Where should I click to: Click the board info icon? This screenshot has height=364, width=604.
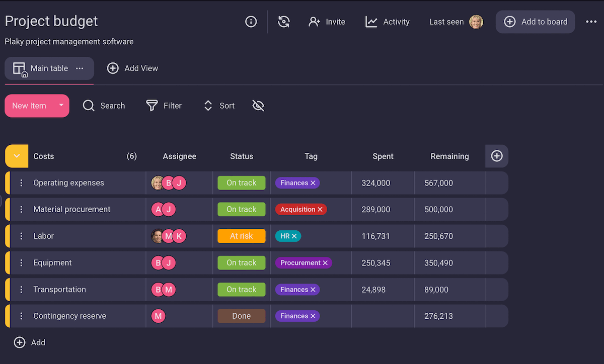(x=251, y=22)
